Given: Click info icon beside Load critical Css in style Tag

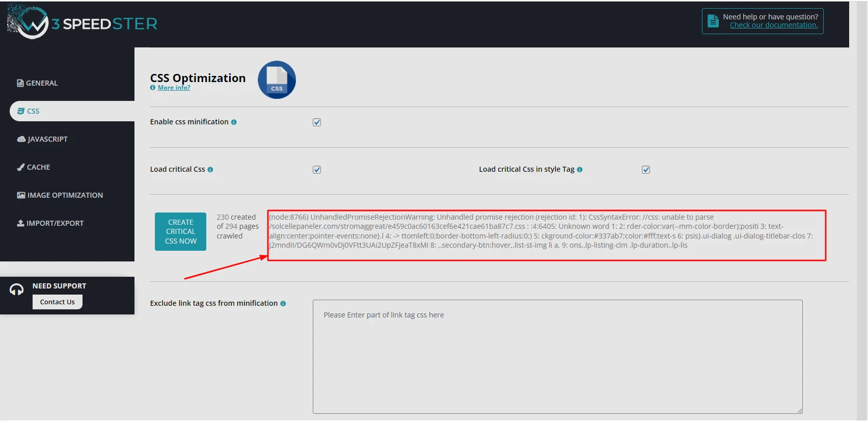Looking at the screenshot, I should 580,170.
